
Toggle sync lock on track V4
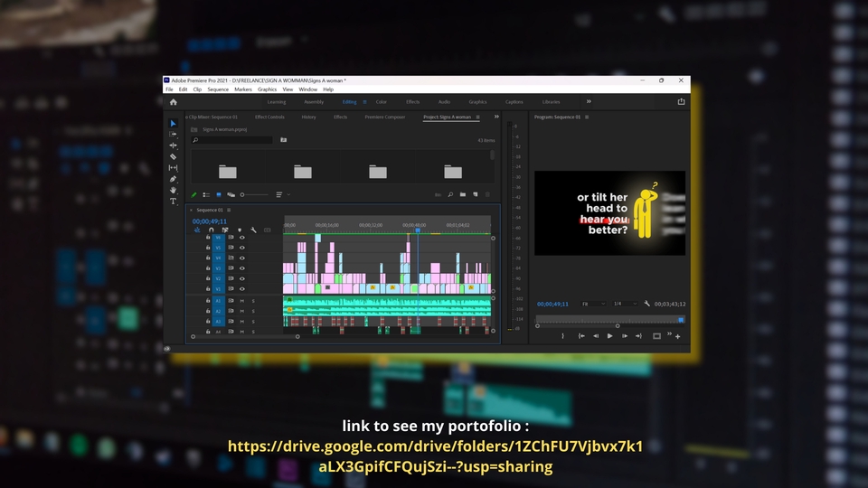click(x=231, y=258)
